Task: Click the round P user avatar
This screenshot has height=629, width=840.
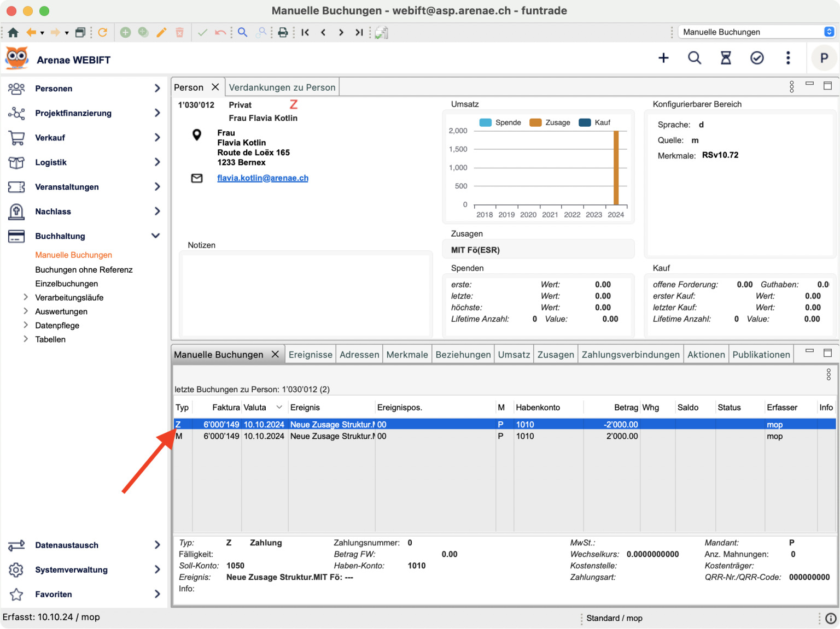Action: (x=824, y=58)
